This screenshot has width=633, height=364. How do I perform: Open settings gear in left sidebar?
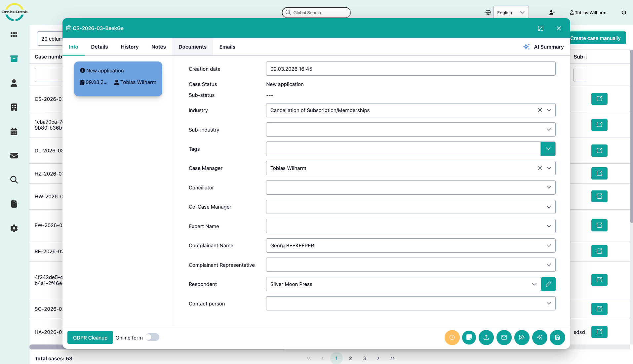[14, 228]
